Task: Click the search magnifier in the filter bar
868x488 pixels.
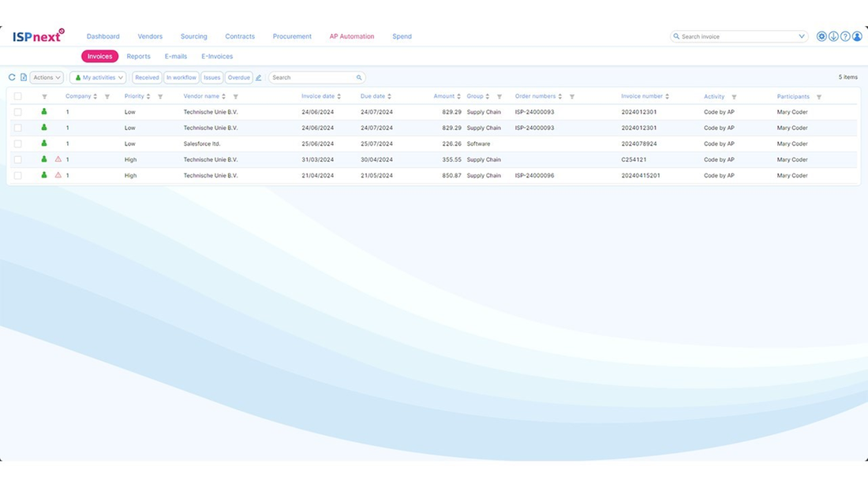Action: tap(359, 77)
